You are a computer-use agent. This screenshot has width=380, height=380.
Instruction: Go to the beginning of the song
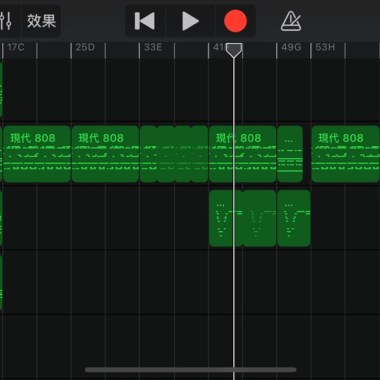[x=145, y=21]
